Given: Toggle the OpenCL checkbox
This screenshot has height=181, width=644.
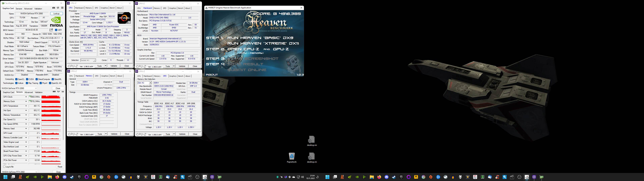Looking at the screenshot, I should click(x=16, y=79).
